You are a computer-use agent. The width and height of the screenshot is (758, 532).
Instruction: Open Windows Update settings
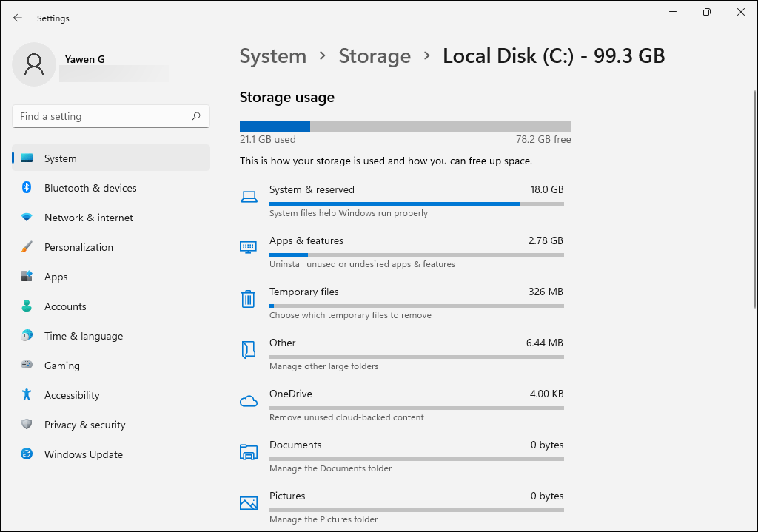(111, 454)
